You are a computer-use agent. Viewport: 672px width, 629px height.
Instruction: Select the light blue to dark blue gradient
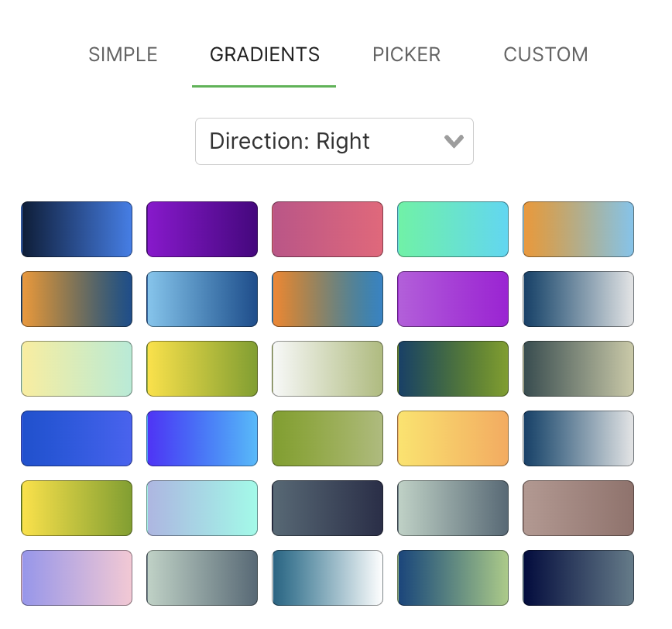point(202,299)
